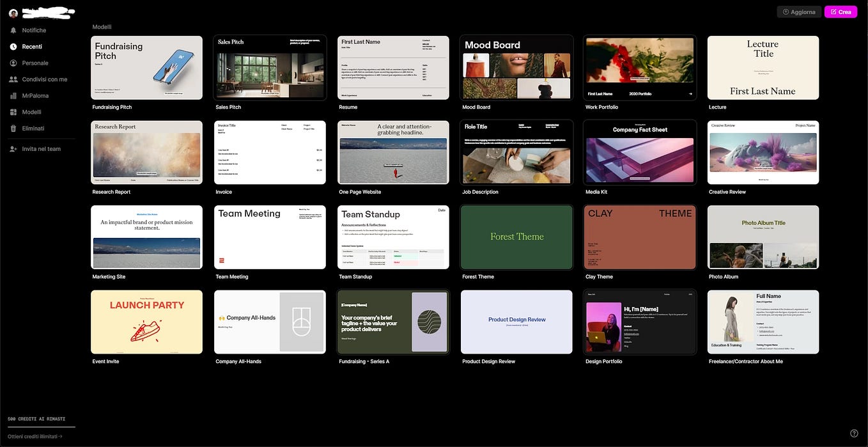Open the Freelancer/Contractor About Me thumbnail

[x=763, y=322]
